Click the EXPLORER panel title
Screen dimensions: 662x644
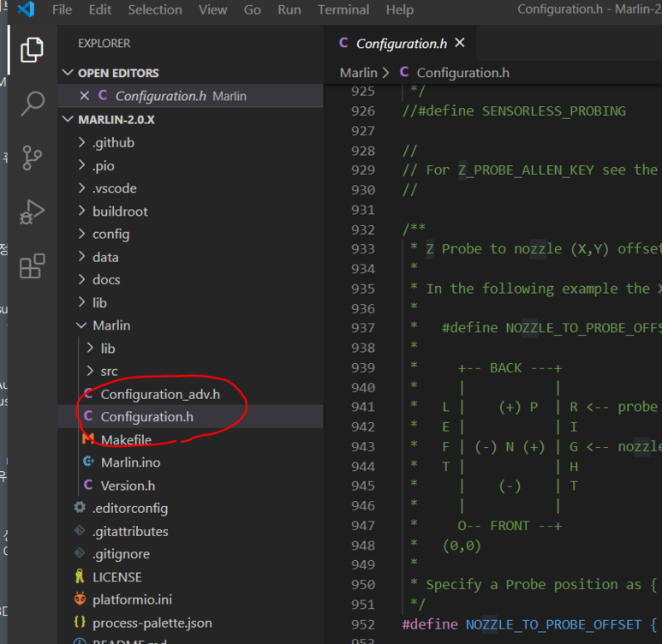(104, 43)
